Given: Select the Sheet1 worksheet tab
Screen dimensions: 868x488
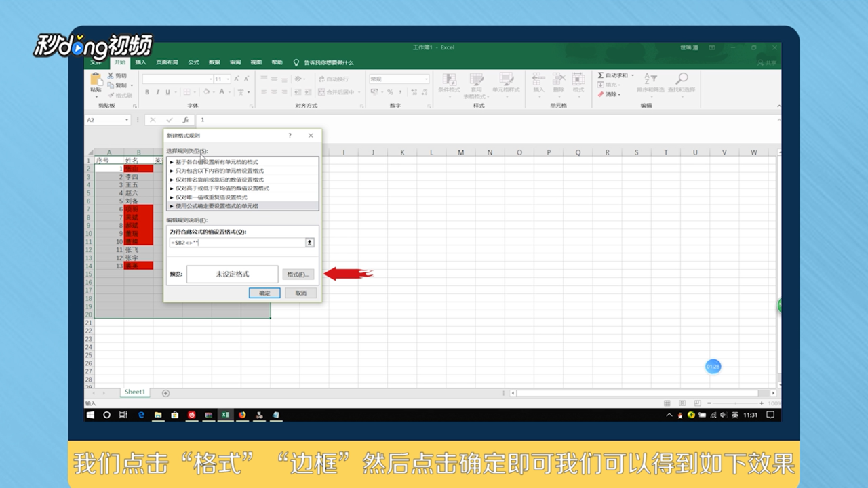Looking at the screenshot, I should pos(134,392).
